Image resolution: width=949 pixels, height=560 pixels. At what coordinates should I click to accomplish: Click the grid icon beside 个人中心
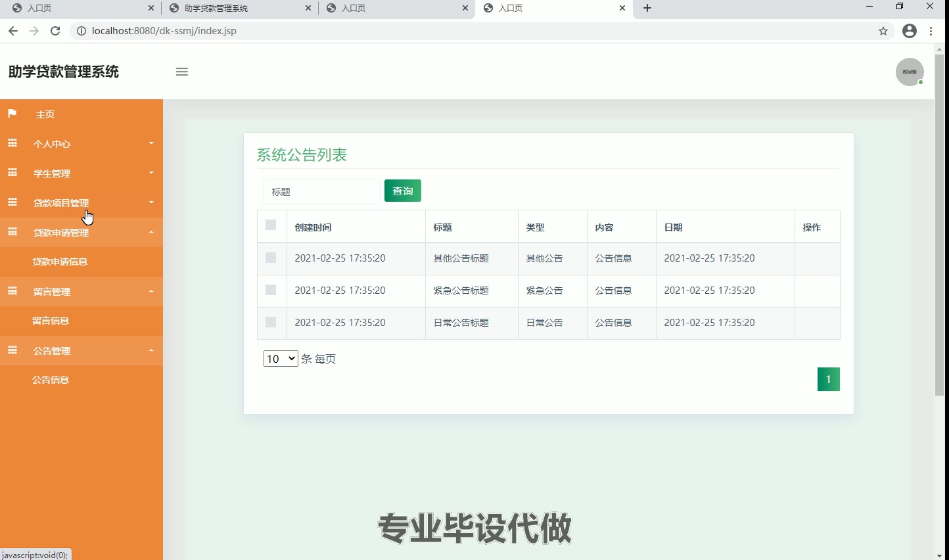point(12,143)
